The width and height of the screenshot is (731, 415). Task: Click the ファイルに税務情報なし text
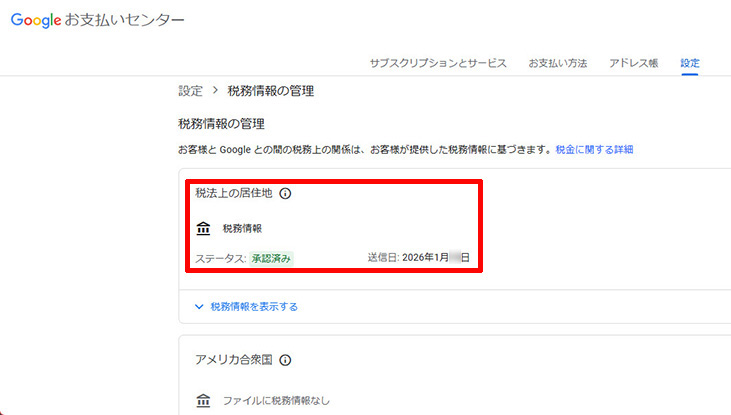coord(276,401)
